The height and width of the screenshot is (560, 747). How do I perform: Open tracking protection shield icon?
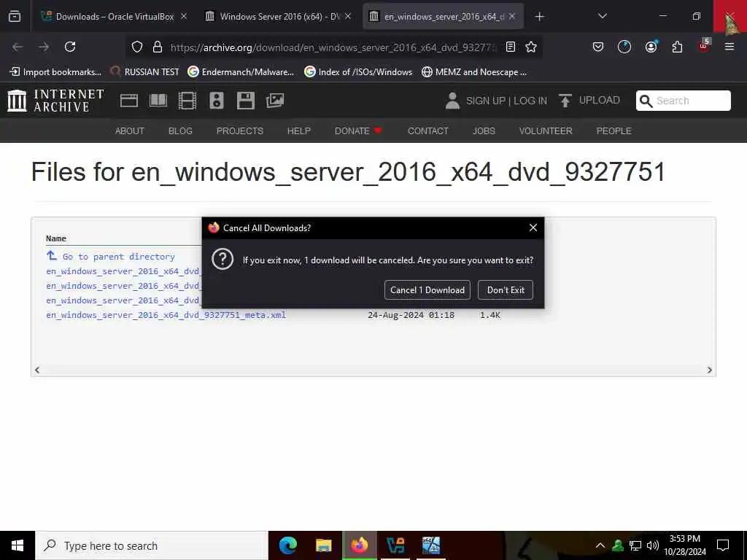click(137, 47)
